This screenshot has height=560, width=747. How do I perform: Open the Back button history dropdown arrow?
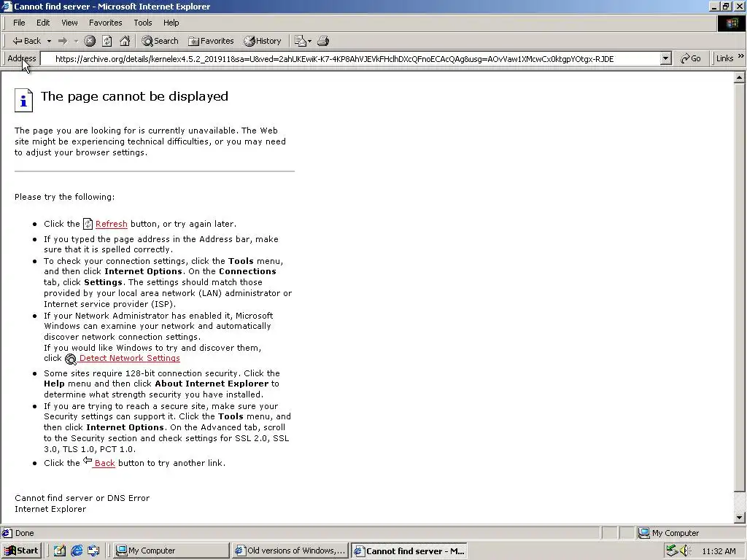click(49, 42)
